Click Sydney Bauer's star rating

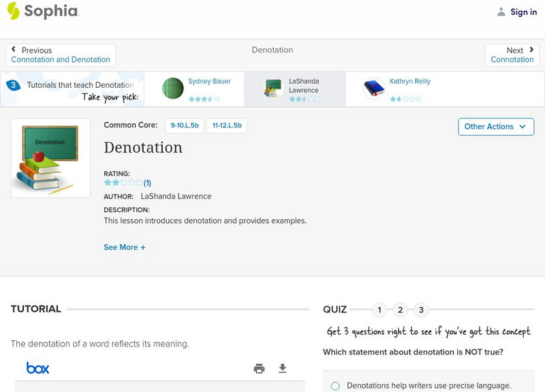[204, 99]
